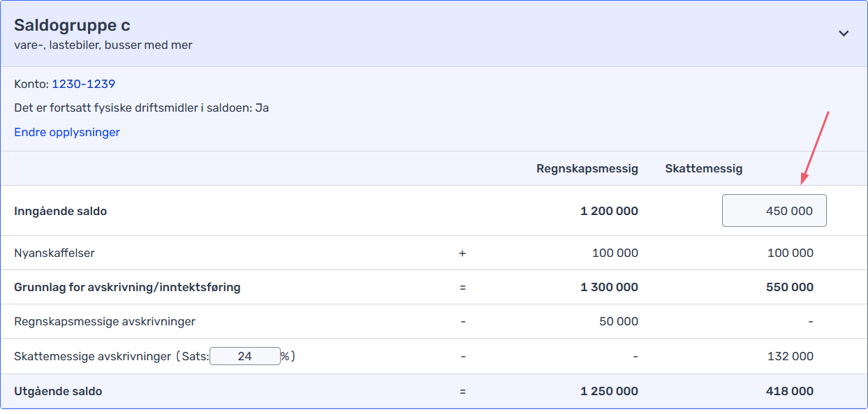Click the Utgående saldo row label

pos(58,391)
